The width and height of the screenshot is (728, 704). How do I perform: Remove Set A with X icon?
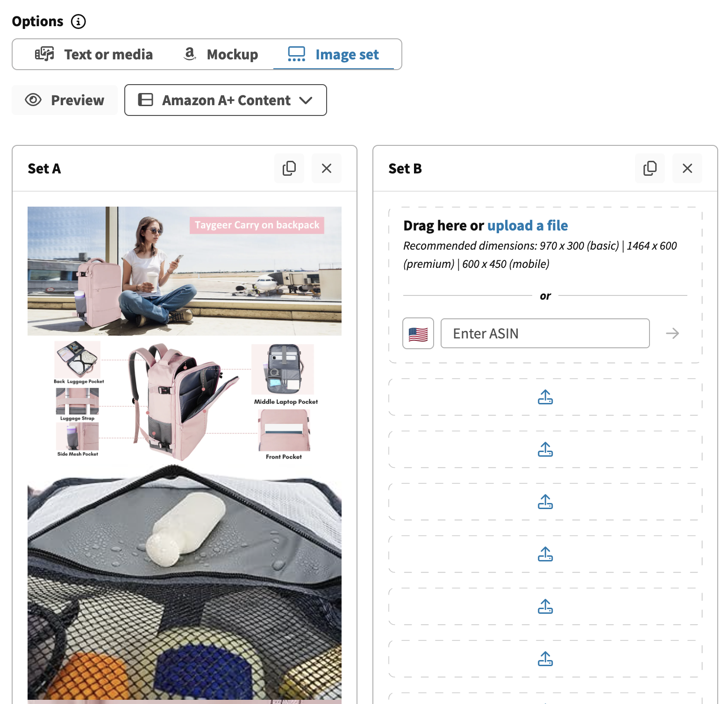[x=327, y=168]
